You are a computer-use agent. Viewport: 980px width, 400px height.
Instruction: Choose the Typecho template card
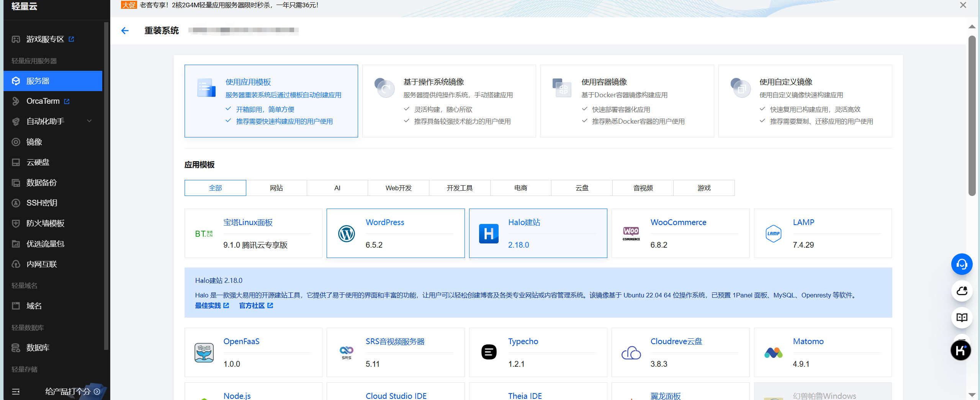(x=538, y=353)
